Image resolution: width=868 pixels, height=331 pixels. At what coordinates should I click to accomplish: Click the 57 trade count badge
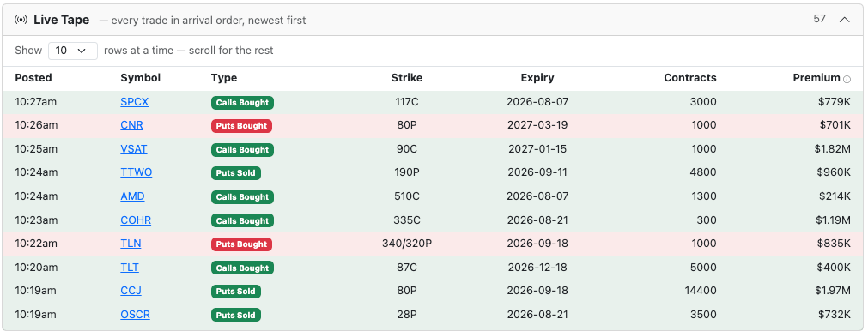(819, 19)
